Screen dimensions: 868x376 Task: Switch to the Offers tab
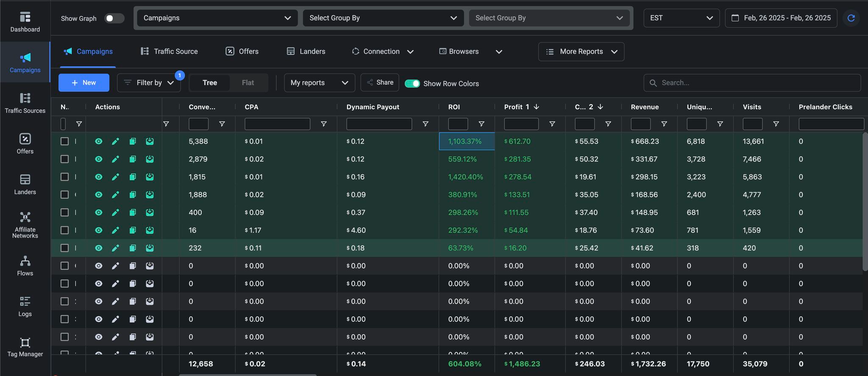pos(242,51)
